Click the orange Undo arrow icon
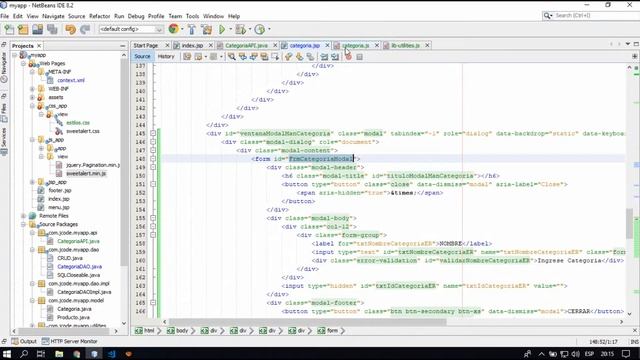640x360 pixels. coord(70,29)
